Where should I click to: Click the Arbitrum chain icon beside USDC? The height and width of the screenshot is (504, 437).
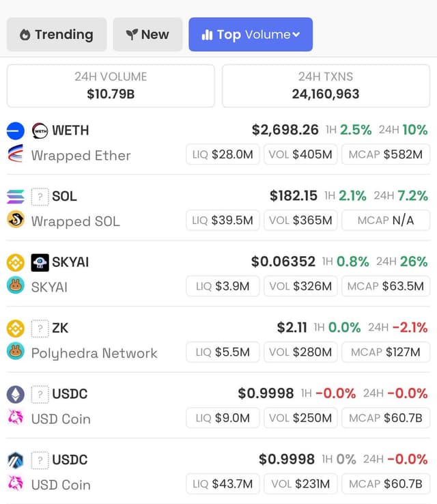tap(16, 460)
